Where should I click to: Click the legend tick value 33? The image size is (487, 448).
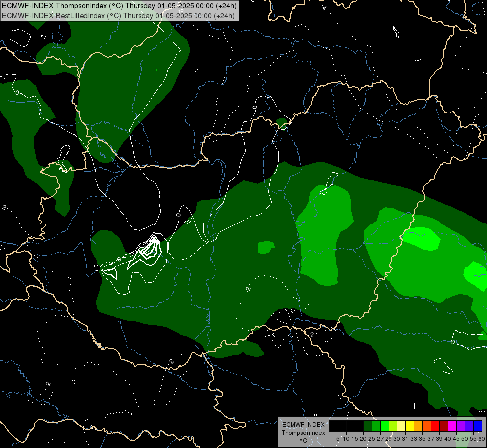[x=414, y=439]
